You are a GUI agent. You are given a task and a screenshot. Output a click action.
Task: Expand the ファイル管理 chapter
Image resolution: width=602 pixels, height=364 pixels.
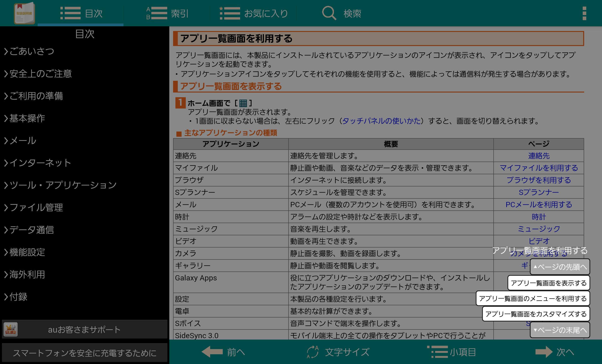click(84, 208)
